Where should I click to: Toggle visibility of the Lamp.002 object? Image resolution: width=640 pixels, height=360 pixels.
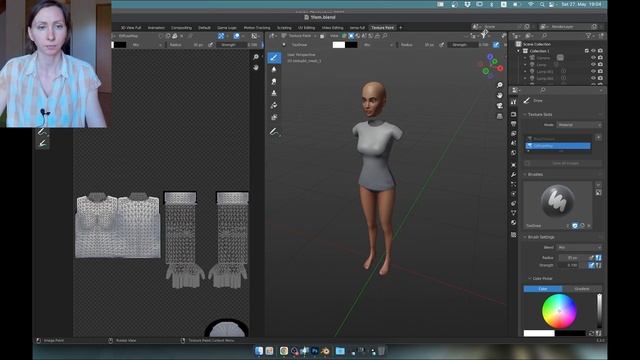tap(593, 78)
